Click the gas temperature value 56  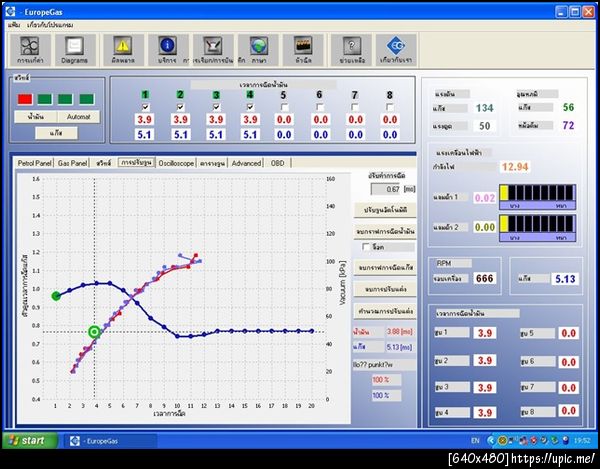coord(568,107)
